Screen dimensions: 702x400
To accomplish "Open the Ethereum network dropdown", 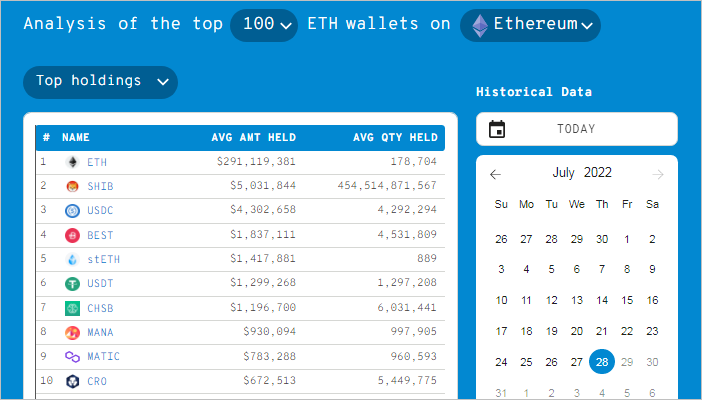I will coord(530,25).
